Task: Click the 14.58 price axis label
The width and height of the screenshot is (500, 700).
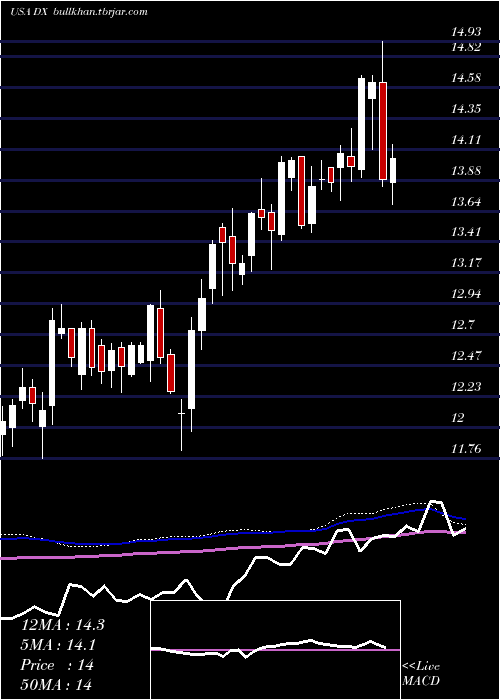Action: point(466,78)
